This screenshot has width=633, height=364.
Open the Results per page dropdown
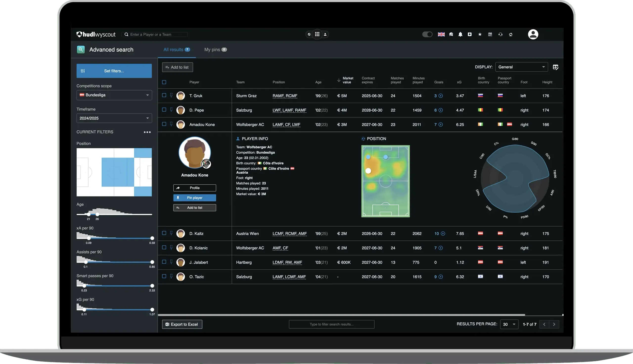[509, 324]
